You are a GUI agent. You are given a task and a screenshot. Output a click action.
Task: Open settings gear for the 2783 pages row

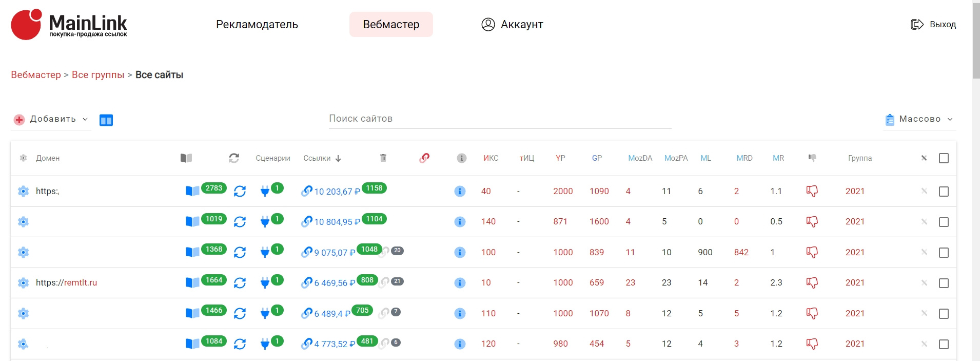pos(23,192)
